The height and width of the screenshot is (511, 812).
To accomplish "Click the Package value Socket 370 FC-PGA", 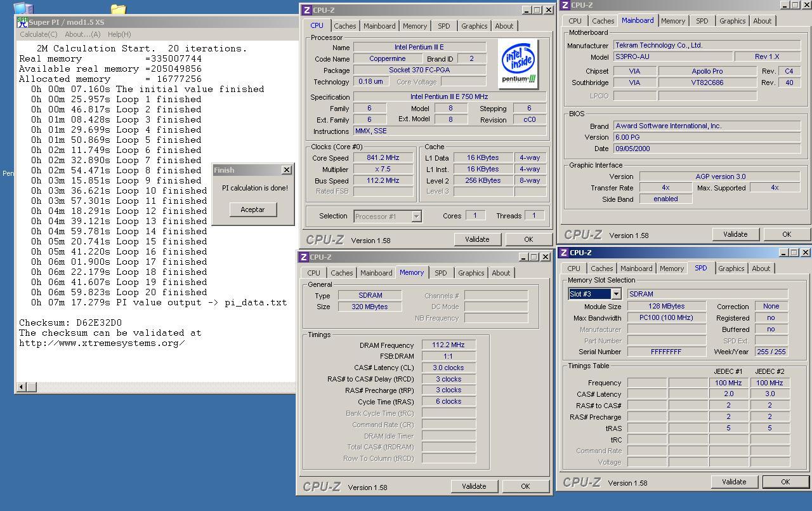I will pyautogui.click(x=419, y=70).
